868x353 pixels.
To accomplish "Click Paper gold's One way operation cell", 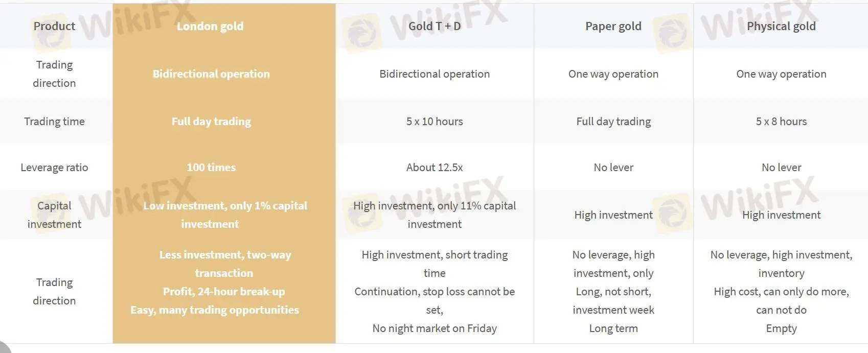I will pyautogui.click(x=613, y=74).
